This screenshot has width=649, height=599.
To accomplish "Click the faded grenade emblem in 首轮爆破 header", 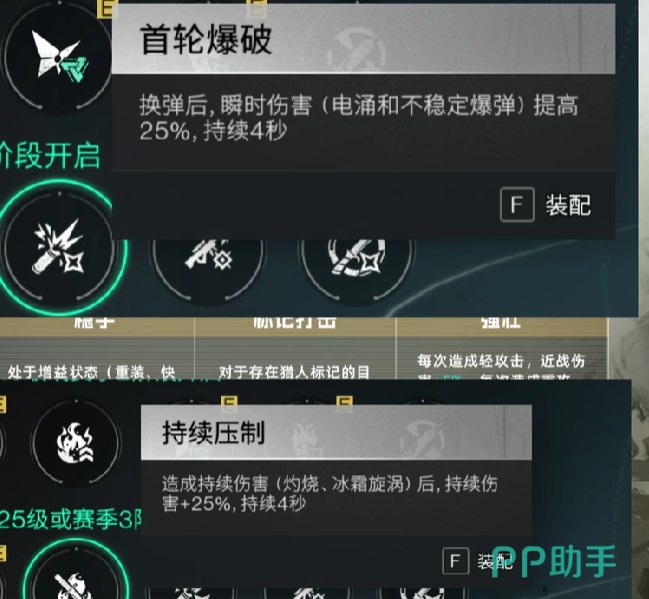I will click(356, 48).
